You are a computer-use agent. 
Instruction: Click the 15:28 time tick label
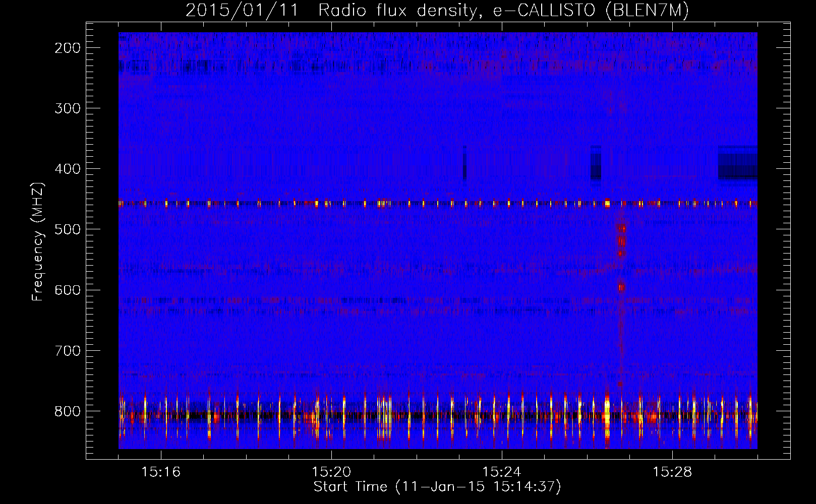coord(672,472)
